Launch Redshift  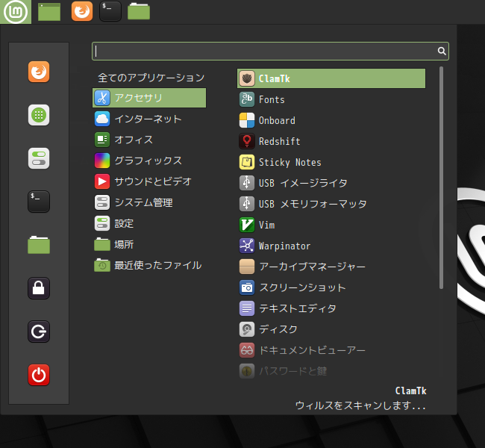(331, 141)
